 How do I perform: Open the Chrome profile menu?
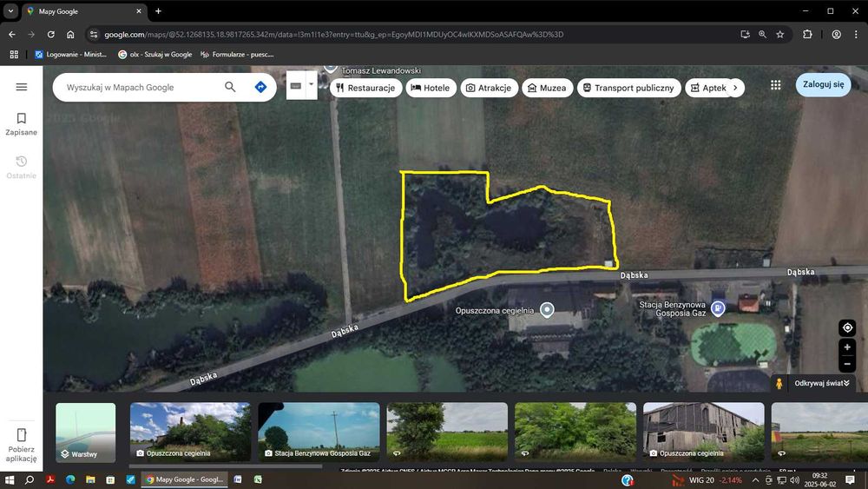836,35
